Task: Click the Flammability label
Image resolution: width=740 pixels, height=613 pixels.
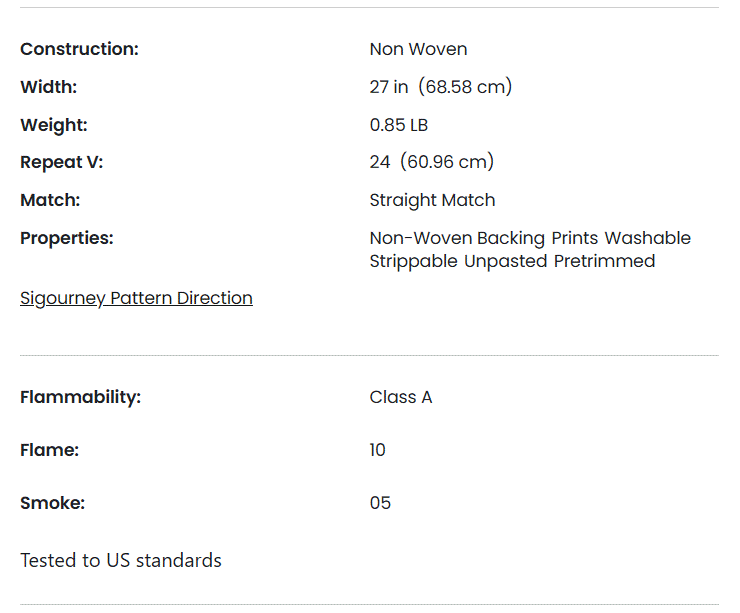Action: point(80,397)
